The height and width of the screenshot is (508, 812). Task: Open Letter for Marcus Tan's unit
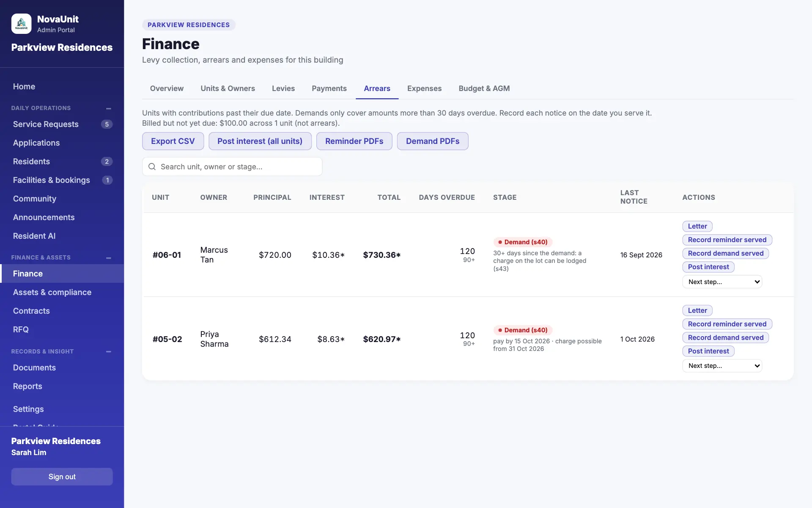tap(697, 226)
